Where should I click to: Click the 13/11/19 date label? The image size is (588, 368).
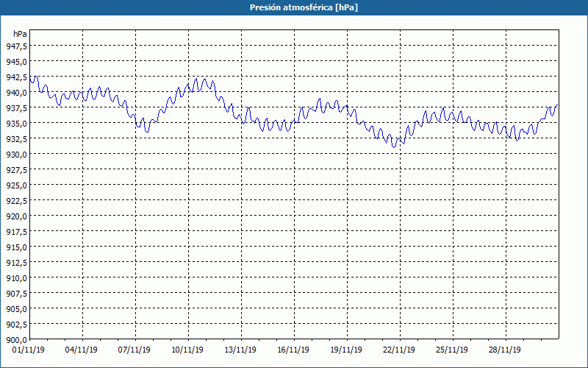240,350
